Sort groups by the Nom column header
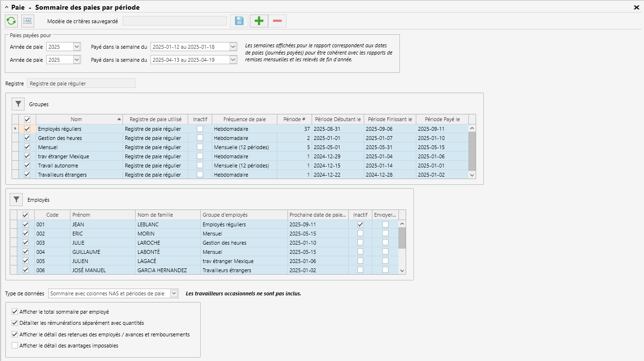Image resolution: width=644 pixels, height=361 pixels. (79, 119)
